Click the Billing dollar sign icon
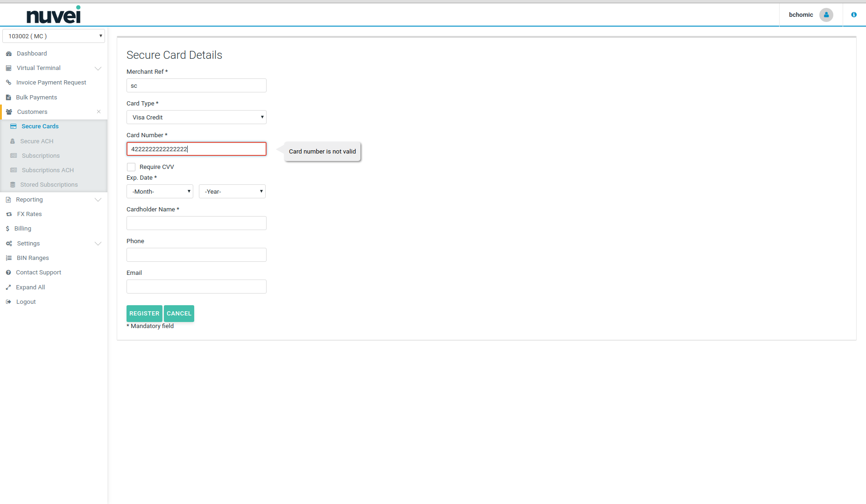 coord(7,229)
